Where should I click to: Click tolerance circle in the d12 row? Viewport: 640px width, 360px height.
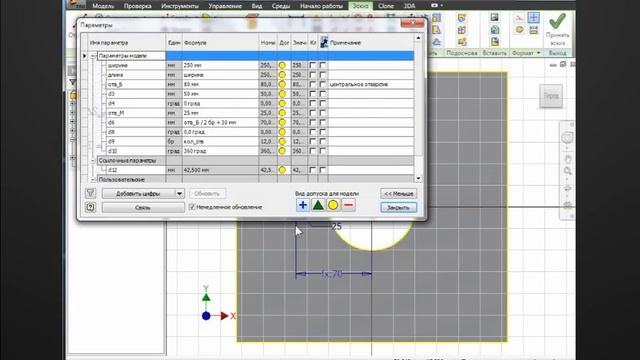(x=282, y=170)
